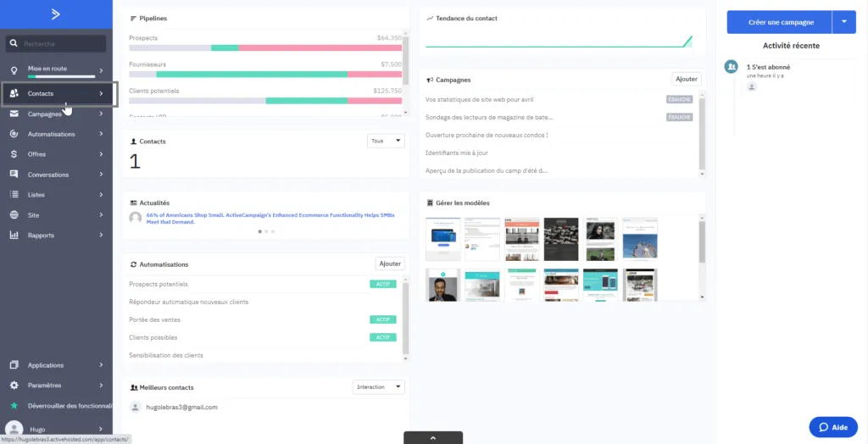This screenshot has width=868, height=444.
Task: Click the Paramètres gear icon
Action: point(14,385)
